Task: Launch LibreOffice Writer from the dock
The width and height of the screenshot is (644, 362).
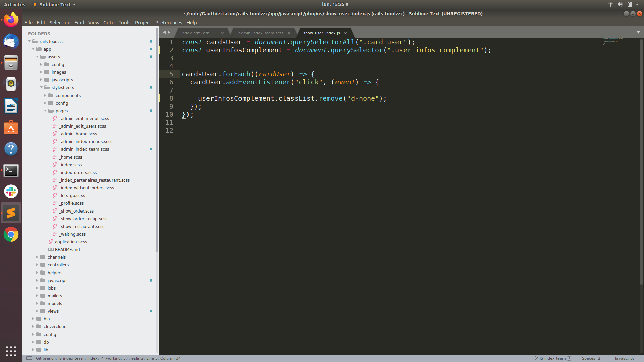Action: coord(11,106)
